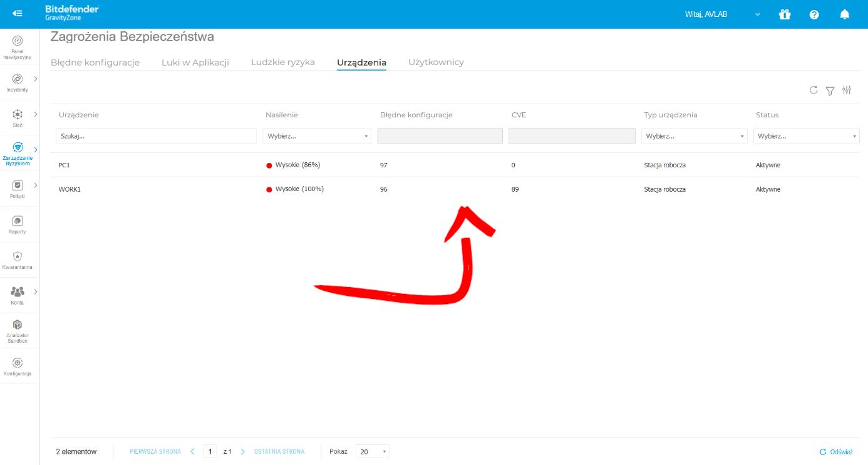Open the Typ urządzenia Wybierz dropdown
868x465 pixels.
695,136
